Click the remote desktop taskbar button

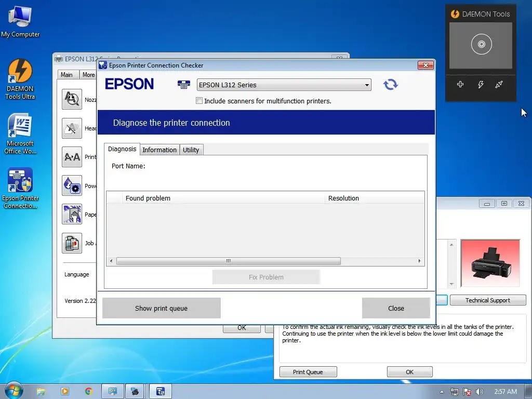pos(113,392)
